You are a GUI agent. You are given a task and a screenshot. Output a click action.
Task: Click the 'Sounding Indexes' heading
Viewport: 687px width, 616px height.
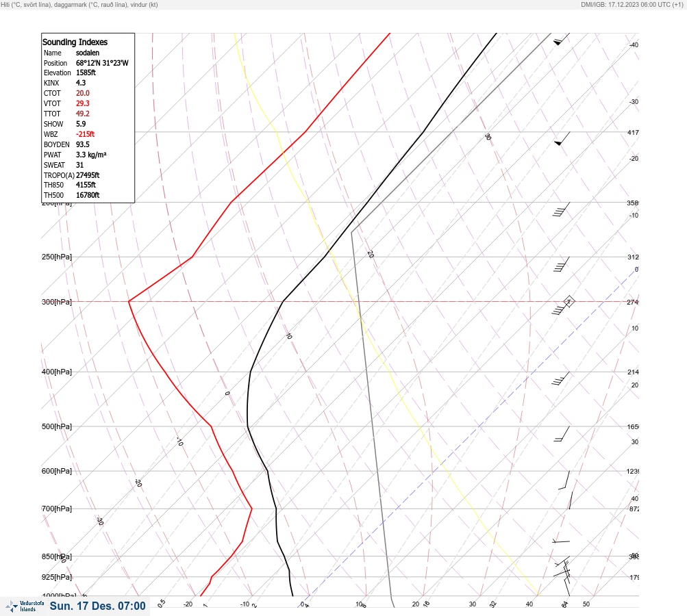click(x=75, y=42)
